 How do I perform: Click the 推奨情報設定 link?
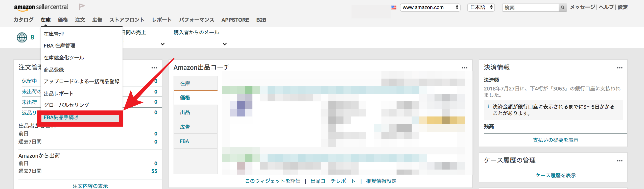coord(381,181)
